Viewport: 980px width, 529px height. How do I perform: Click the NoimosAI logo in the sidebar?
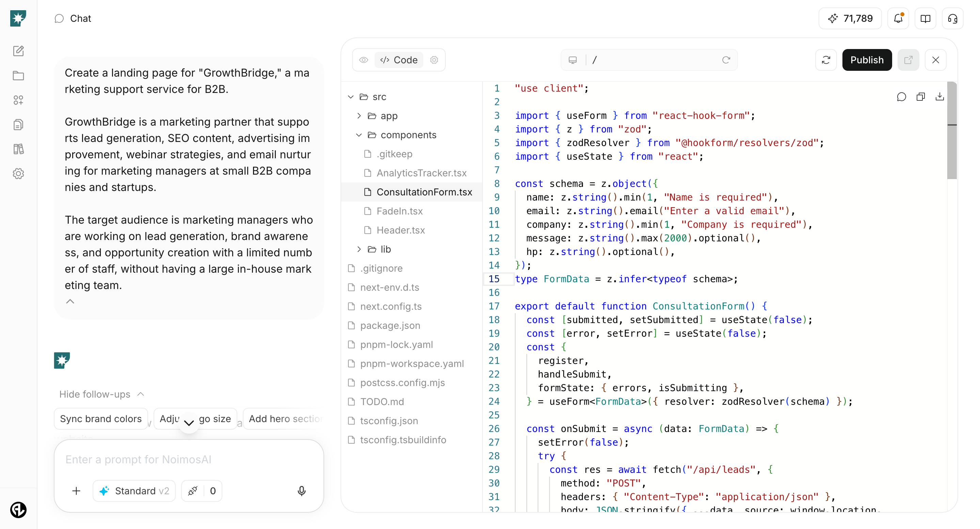click(18, 18)
